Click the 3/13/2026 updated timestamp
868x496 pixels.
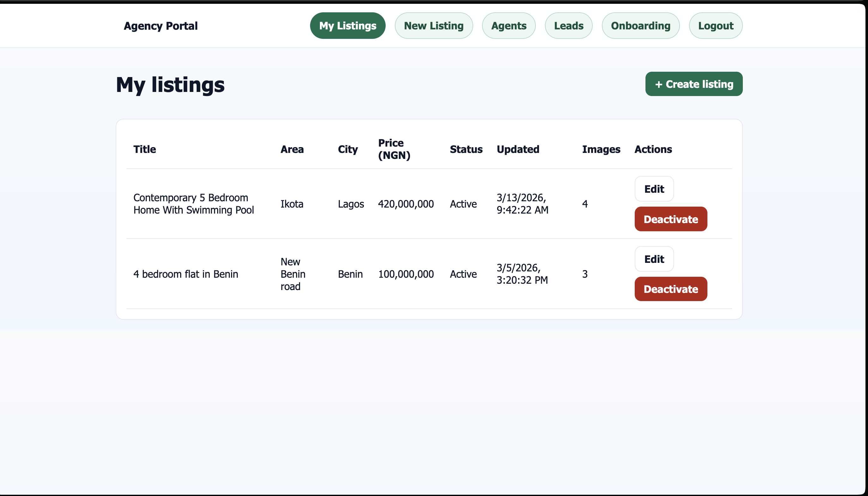point(523,204)
